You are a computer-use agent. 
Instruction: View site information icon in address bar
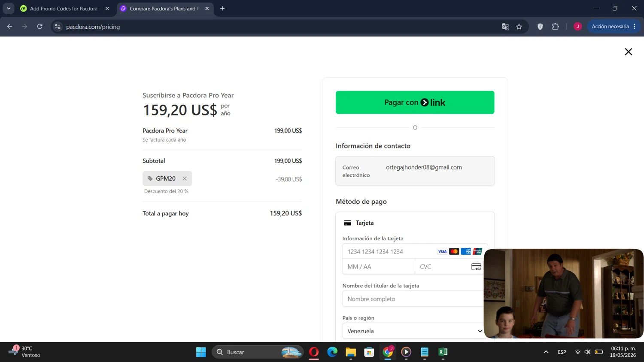tap(58, 27)
